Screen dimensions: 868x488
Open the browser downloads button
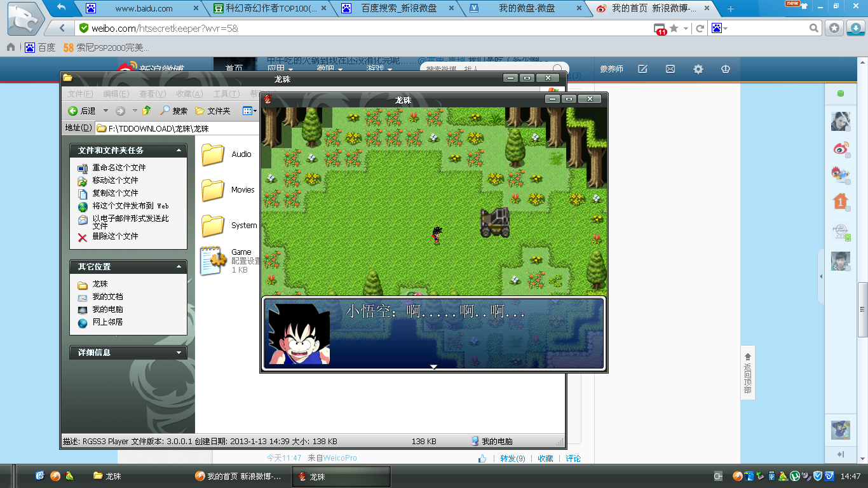[x=855, y=28]
